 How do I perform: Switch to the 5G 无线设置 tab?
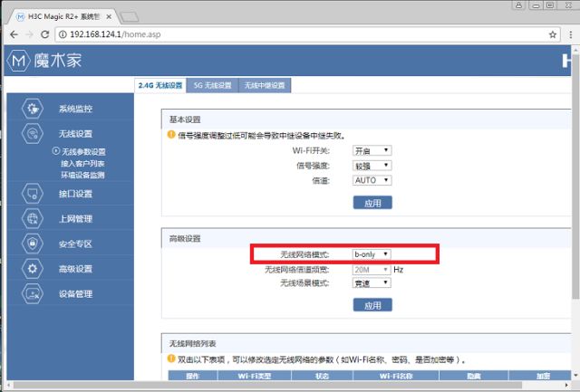coord(212,85)
